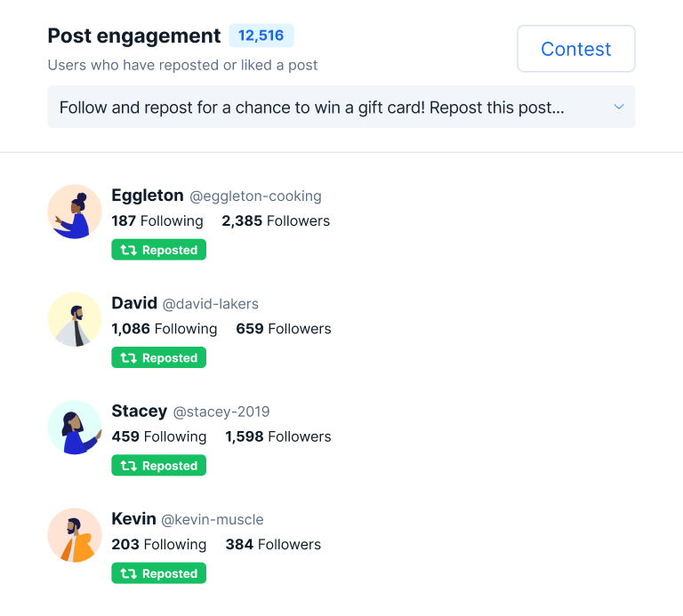The width and height of the screenshot is (683, 616).
Task: Open the @eggleton-cooking handle link
Action: 256,196
